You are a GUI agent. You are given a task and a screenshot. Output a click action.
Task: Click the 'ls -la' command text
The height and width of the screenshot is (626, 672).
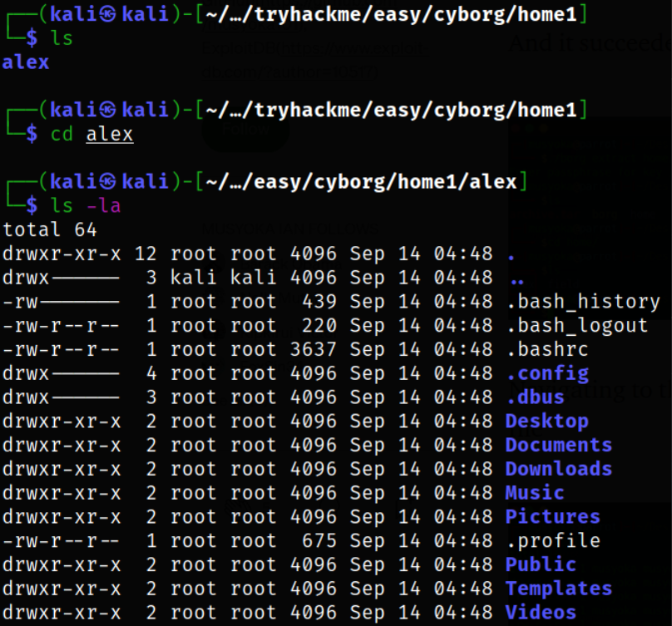86,205
